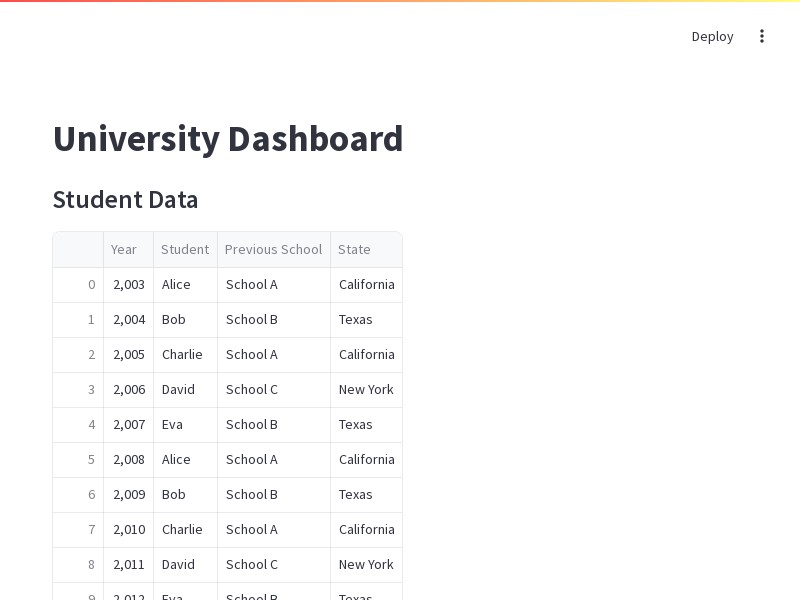Click California in Charlie's 2,005 row

(x=366, y=355)
